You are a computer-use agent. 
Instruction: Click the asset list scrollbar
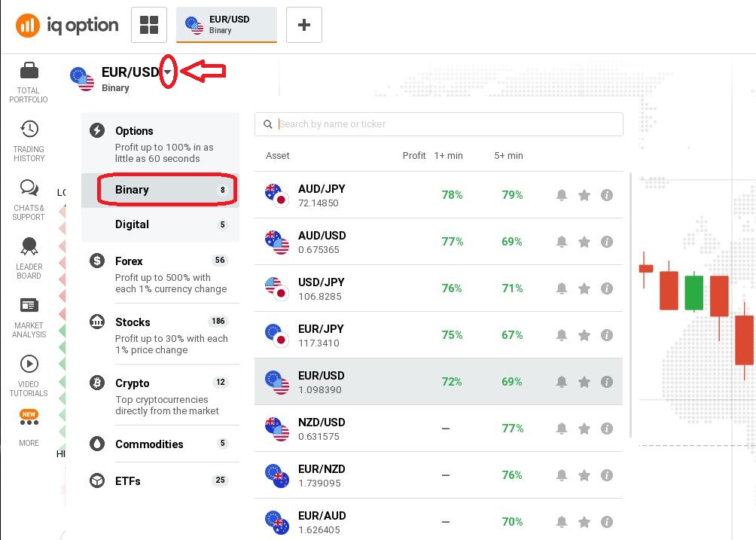tap(630, 305)
